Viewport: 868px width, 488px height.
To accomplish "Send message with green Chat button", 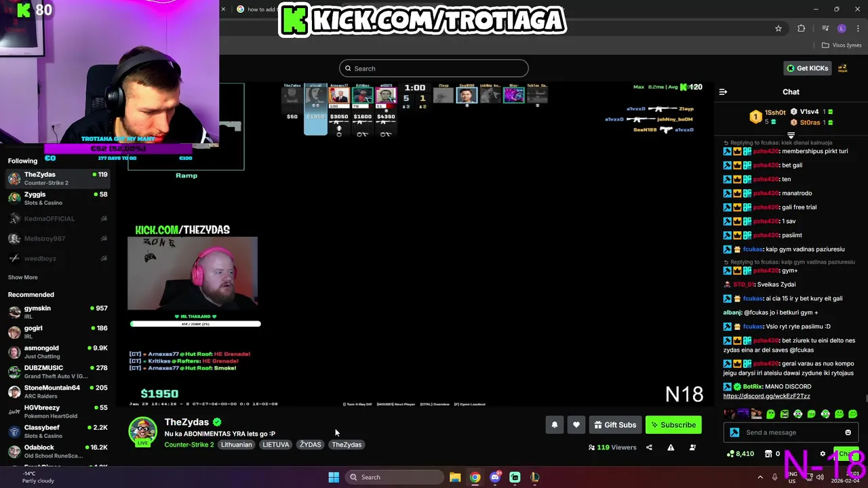I will point(845,453).
